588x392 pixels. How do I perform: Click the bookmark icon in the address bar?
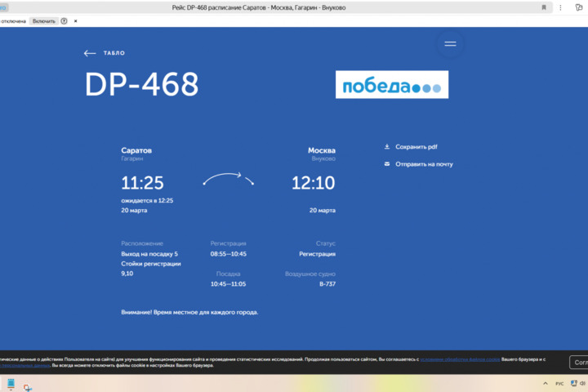[544, 7]
